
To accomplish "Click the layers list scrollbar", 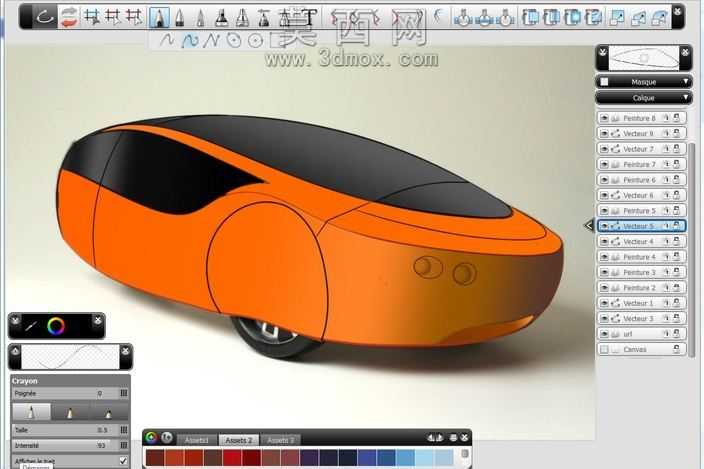I will [692, 249].
